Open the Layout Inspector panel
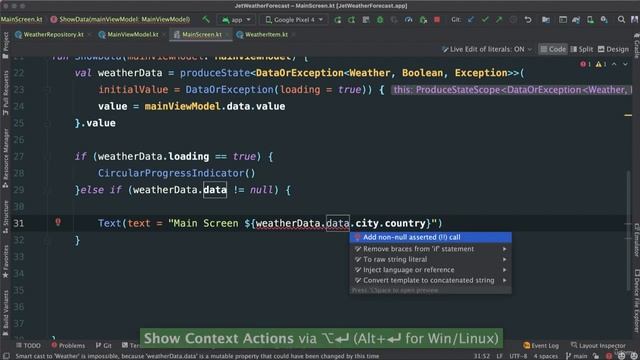 point(598,345)
